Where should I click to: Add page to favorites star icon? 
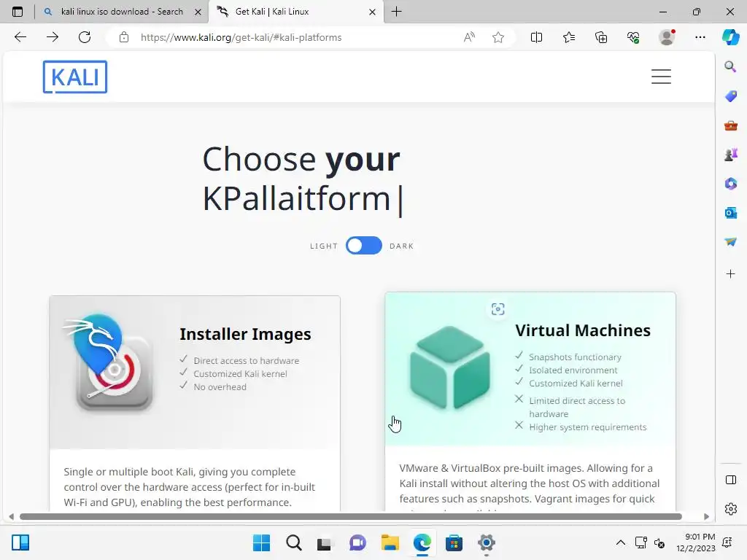coord(498,37)
